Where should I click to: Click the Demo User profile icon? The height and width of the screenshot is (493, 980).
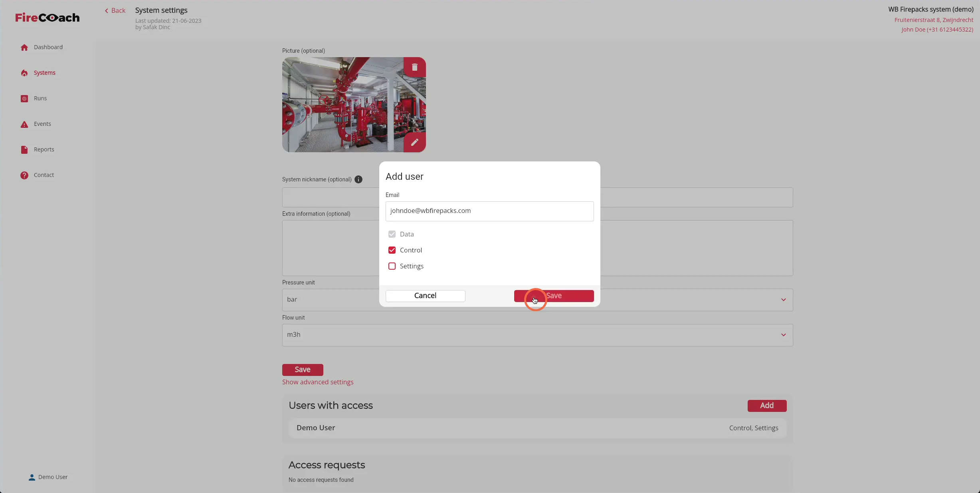coord(32,477)
